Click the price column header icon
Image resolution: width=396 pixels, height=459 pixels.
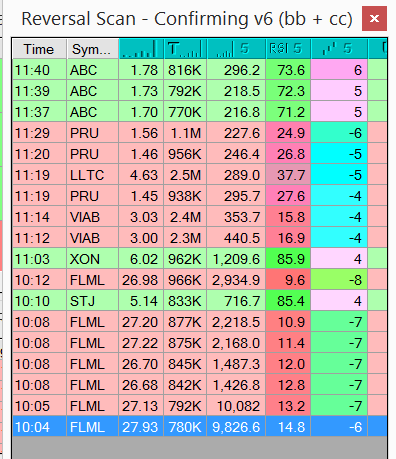click(x=141, y=49)
